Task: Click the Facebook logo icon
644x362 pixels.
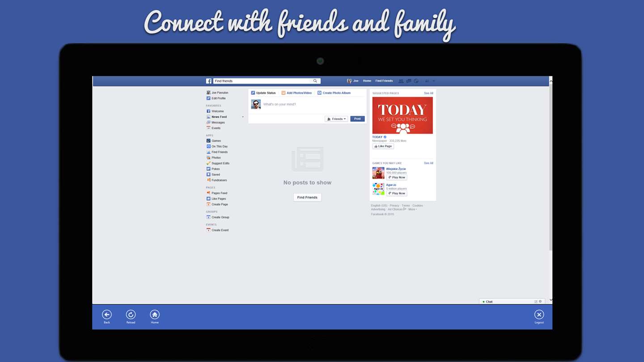Action: 208,81
